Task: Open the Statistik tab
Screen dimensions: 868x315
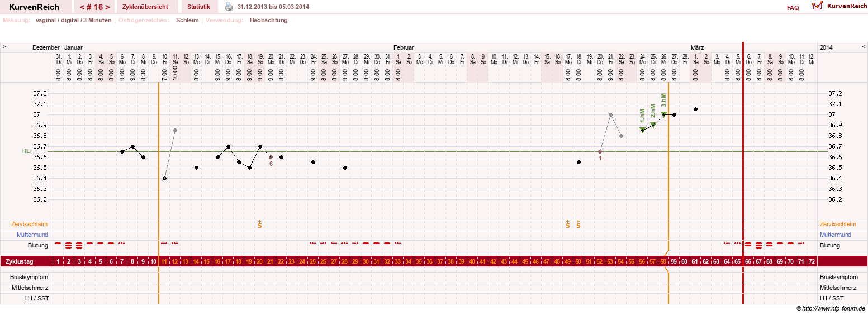Action: click(199, 7)
